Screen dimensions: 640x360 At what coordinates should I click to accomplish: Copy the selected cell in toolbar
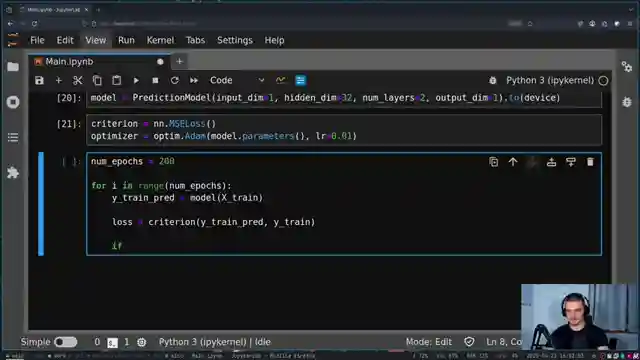pos(97,80)
